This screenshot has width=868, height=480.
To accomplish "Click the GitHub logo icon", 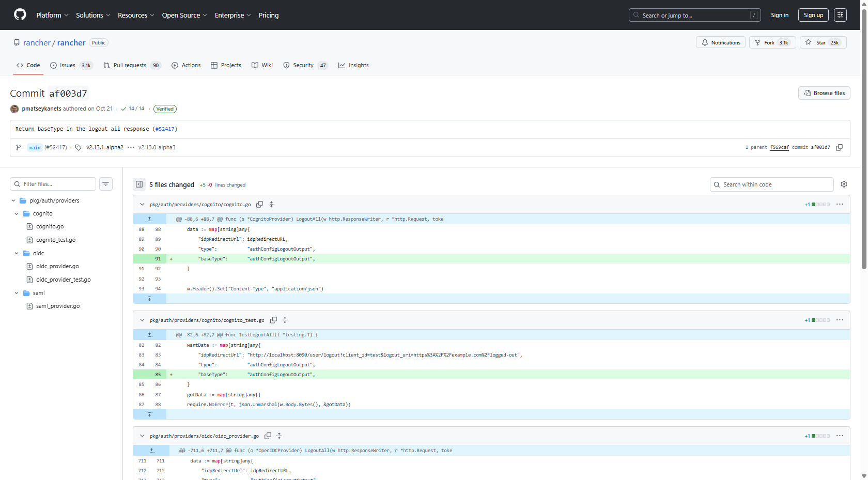I will (x=20, y=15).
